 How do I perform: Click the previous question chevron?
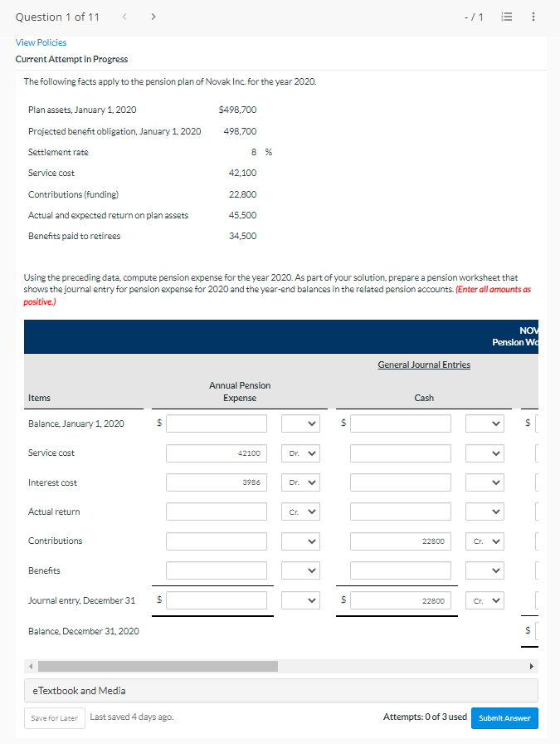tap(124, 16)
